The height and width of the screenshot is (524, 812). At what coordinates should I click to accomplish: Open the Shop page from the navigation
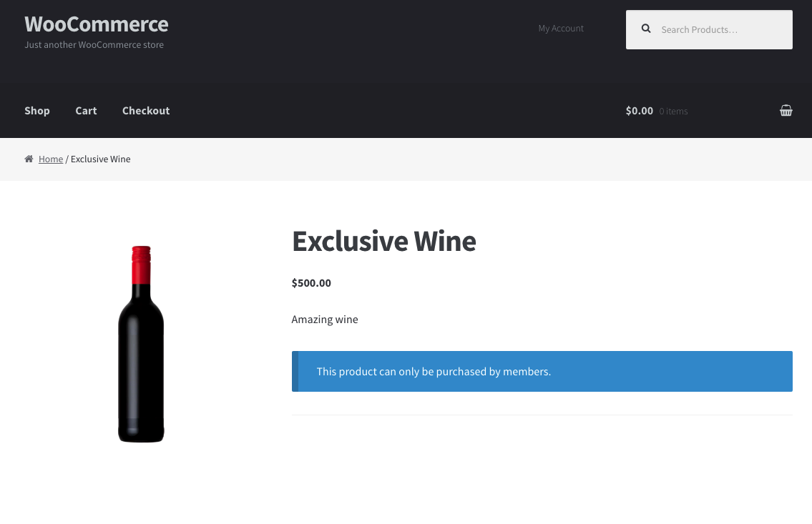tap(37, 111)
